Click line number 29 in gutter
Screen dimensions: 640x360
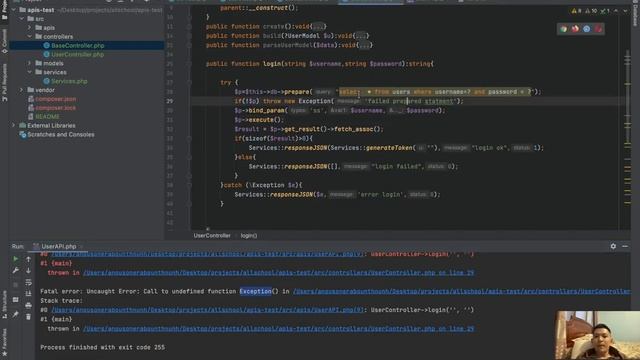169,101
